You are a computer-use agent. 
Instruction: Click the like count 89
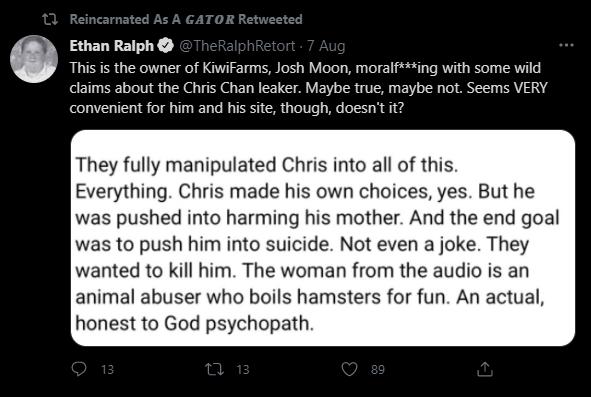coord(378,369)
